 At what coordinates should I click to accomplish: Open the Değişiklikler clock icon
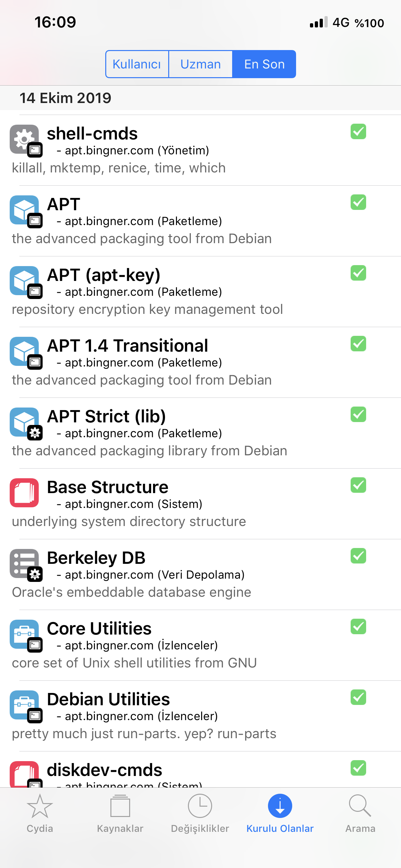(x=200, y=806)
